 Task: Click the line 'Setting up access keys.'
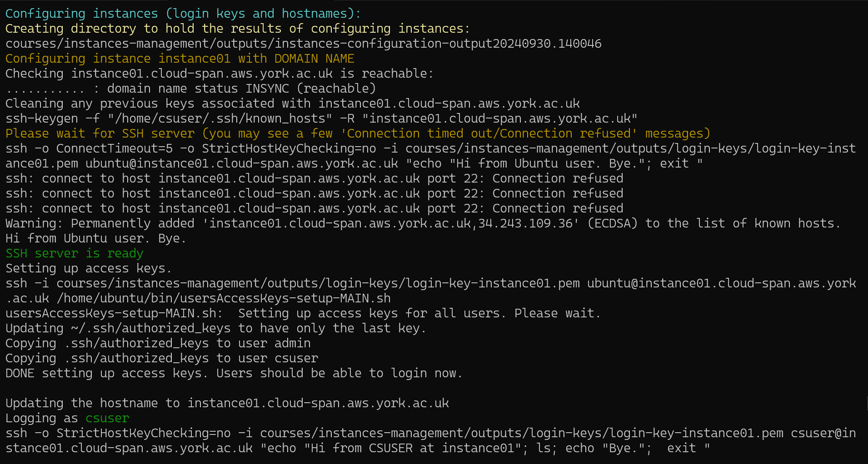pyautogui.click(x=89, y=268)
